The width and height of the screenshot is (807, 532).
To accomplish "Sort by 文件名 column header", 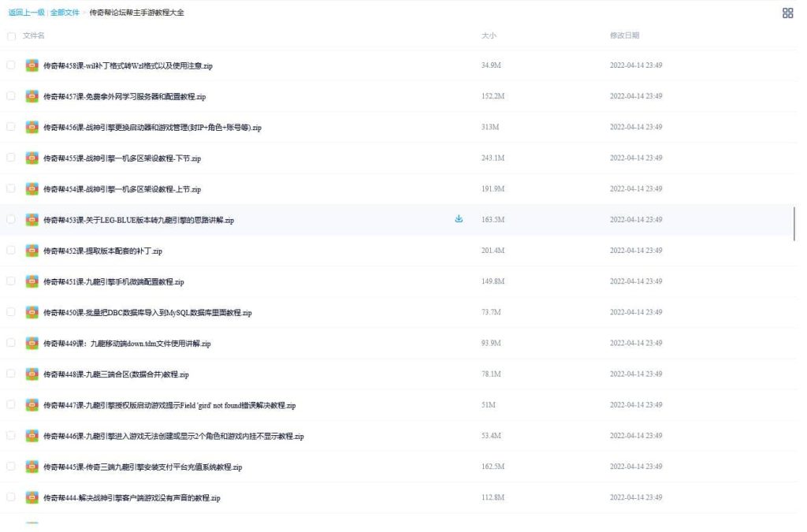I will pos(33,35).
